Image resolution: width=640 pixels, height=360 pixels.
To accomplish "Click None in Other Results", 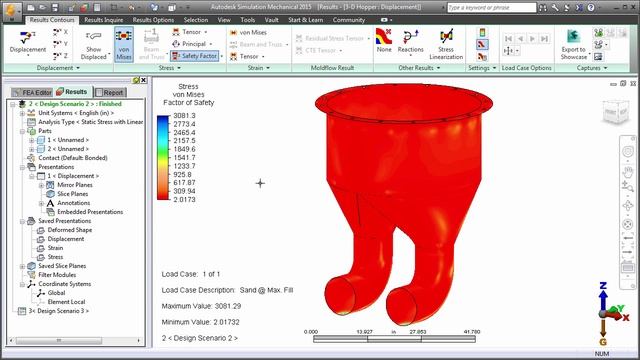I will click(x=384, y=41).
